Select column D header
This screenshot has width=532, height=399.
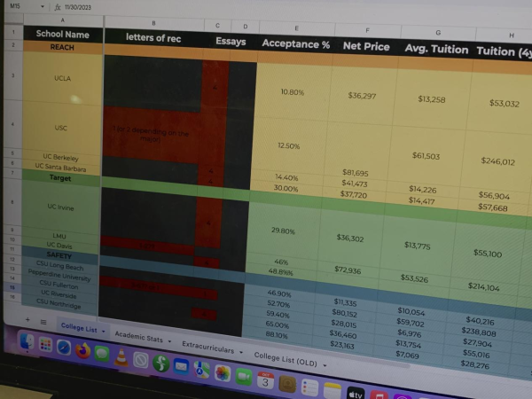[x=245, y=27]
